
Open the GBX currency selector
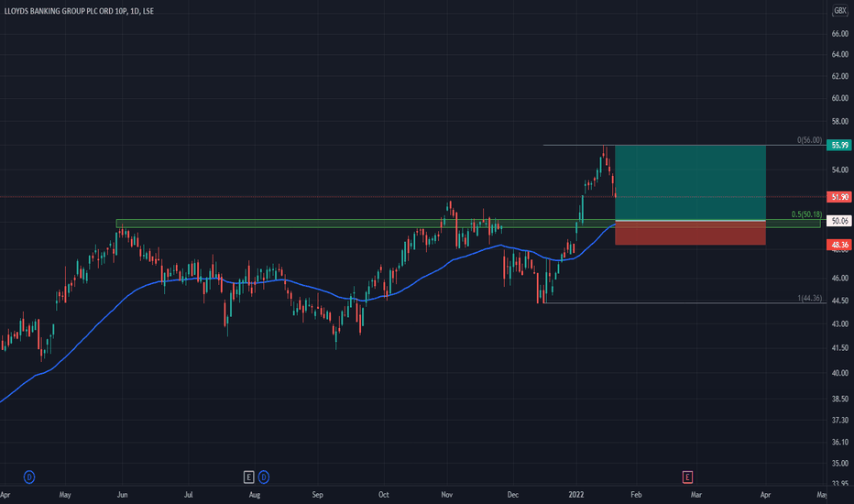pyautogui.click(x=840, y=10)
